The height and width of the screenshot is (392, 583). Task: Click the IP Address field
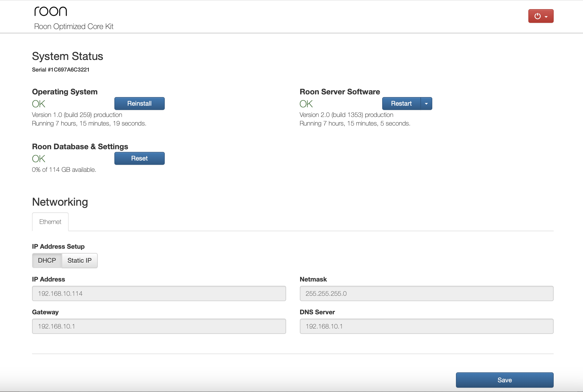[159, 294]
